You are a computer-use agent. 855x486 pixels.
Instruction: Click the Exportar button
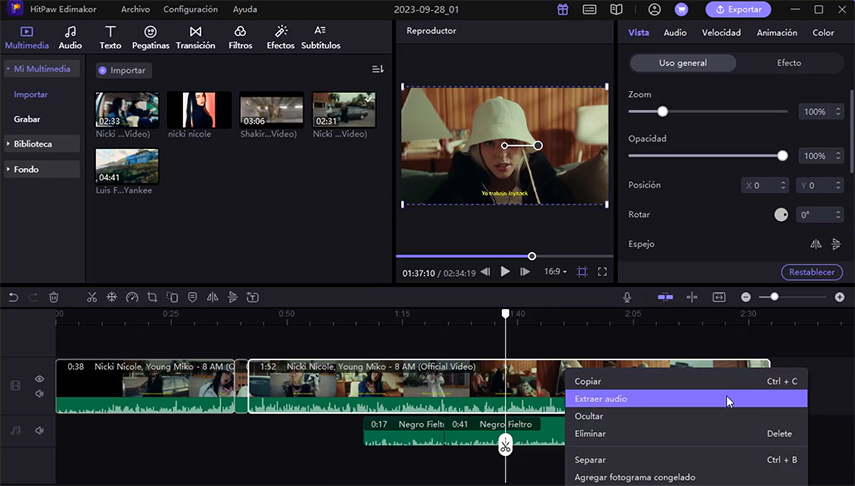738,9
